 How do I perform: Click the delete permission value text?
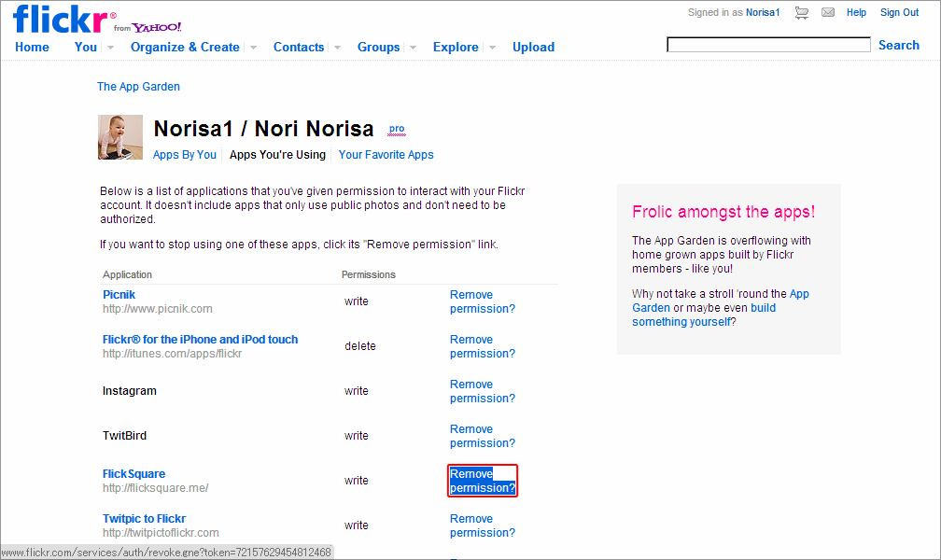(360, 346)
